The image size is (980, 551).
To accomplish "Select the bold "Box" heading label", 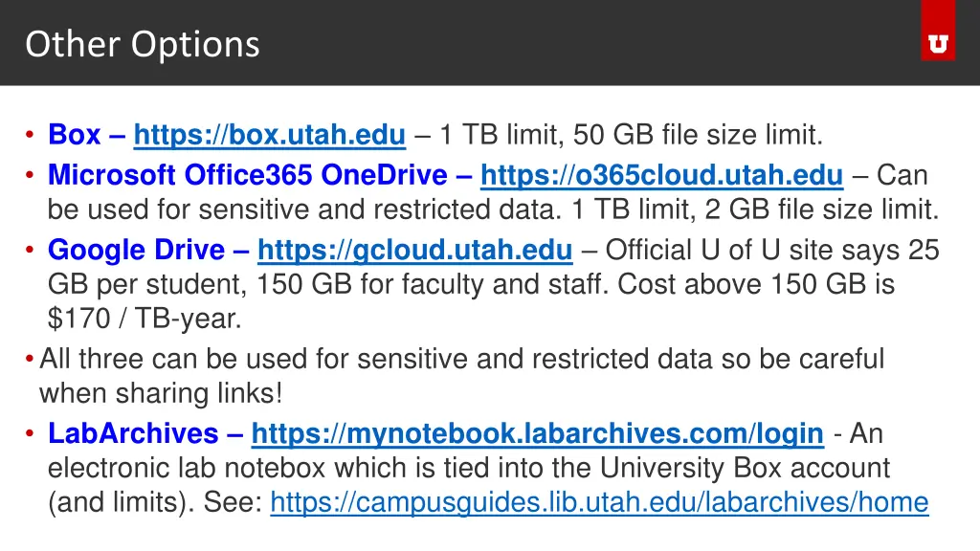I will coord(75,134).
